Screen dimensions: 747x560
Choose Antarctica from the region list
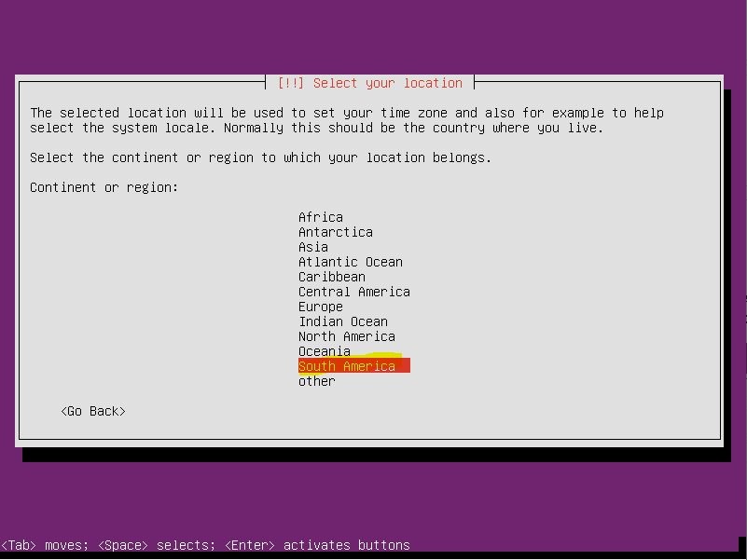click(335, 232)
